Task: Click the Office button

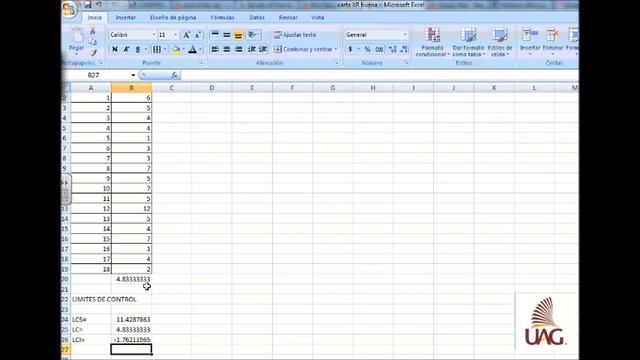Action: [x=69, y=8]
